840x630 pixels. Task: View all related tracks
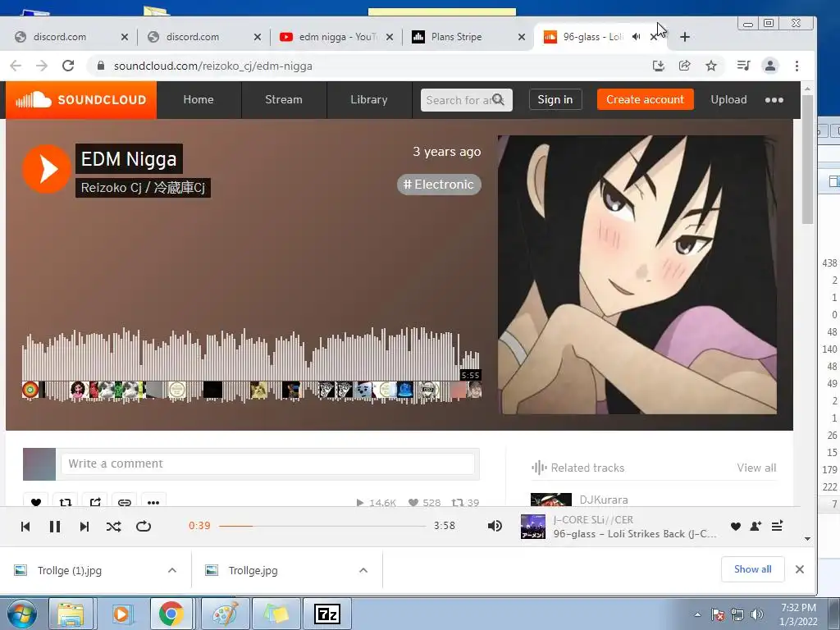click(x=756, y=468)
